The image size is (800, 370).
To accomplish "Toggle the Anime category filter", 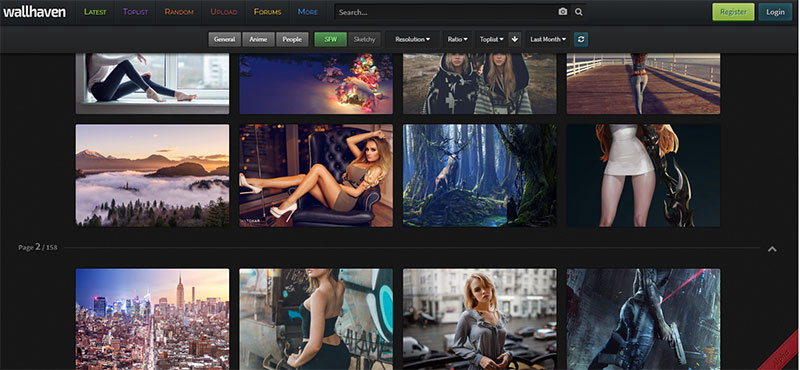I will coord(258,39).
